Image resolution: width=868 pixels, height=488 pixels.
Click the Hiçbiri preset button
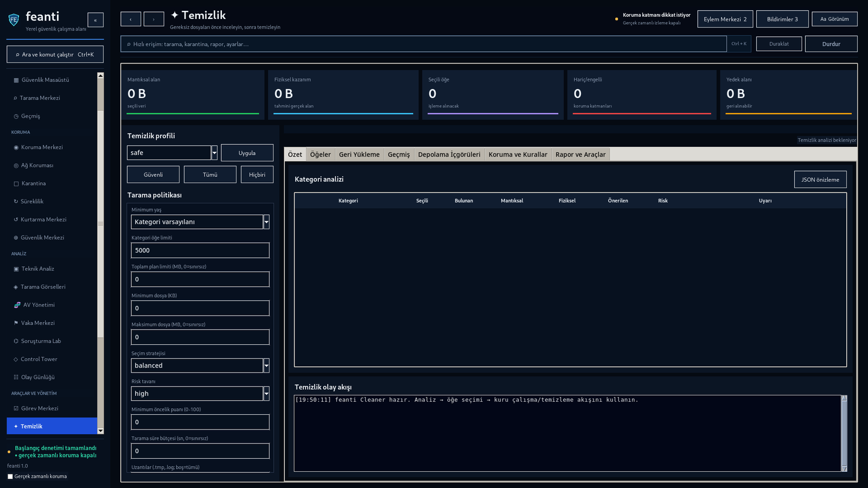(x=257, y=175)
